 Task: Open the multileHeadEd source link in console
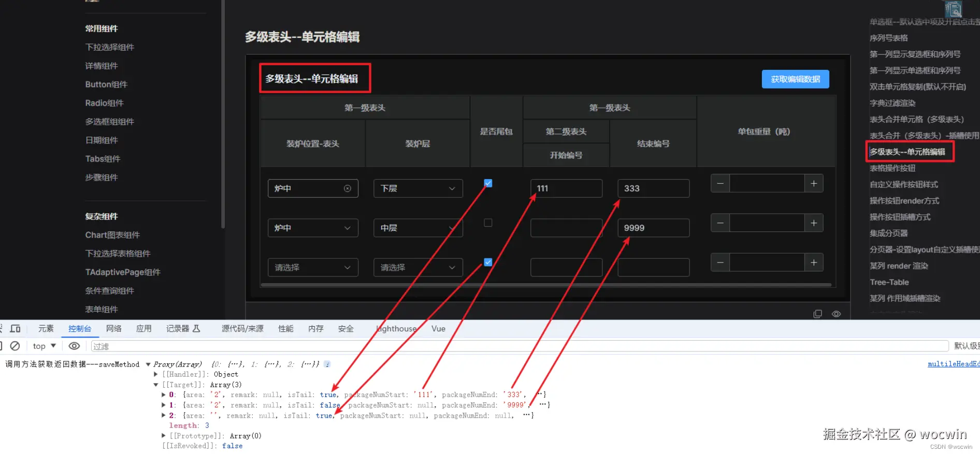point(953,364)
